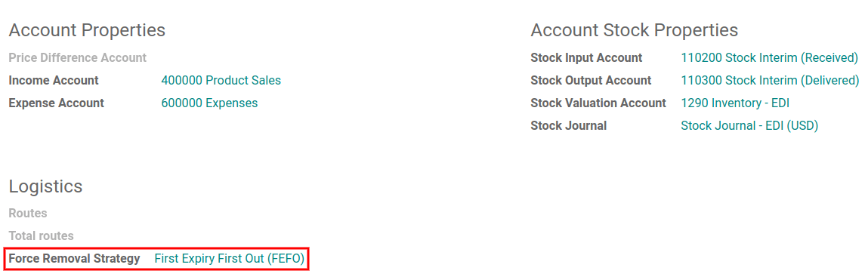Open the Stock Journal - EDI (USD) link
This screenshot has width=868, height=280.
click(749, 126)
